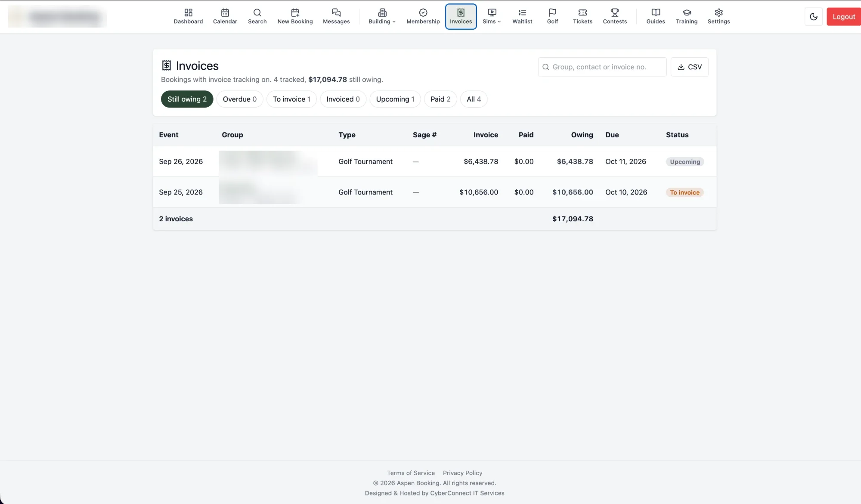The height and width of the screenshot is (504, 861).
Task: Click the red Logout button
Action: [843, 17]
